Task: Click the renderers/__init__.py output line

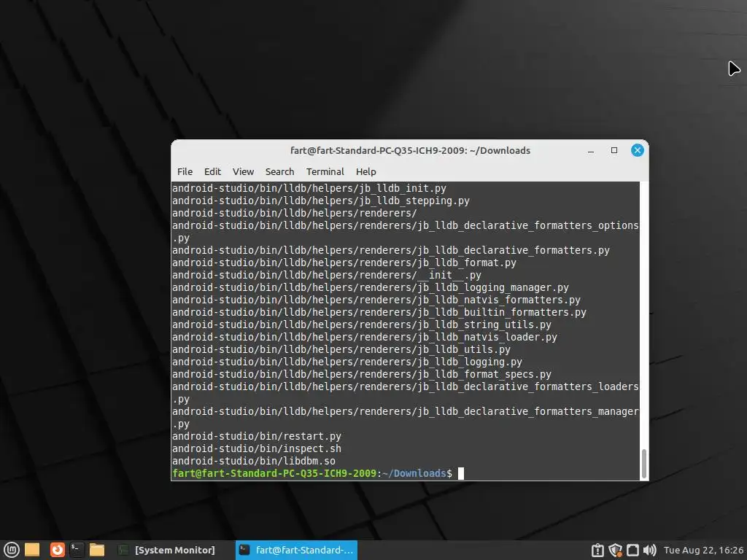Action: tap(327, 275)
